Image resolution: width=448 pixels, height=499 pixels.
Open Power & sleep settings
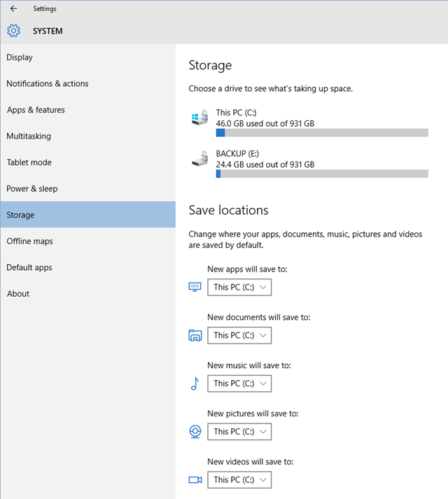coord(88,189)
